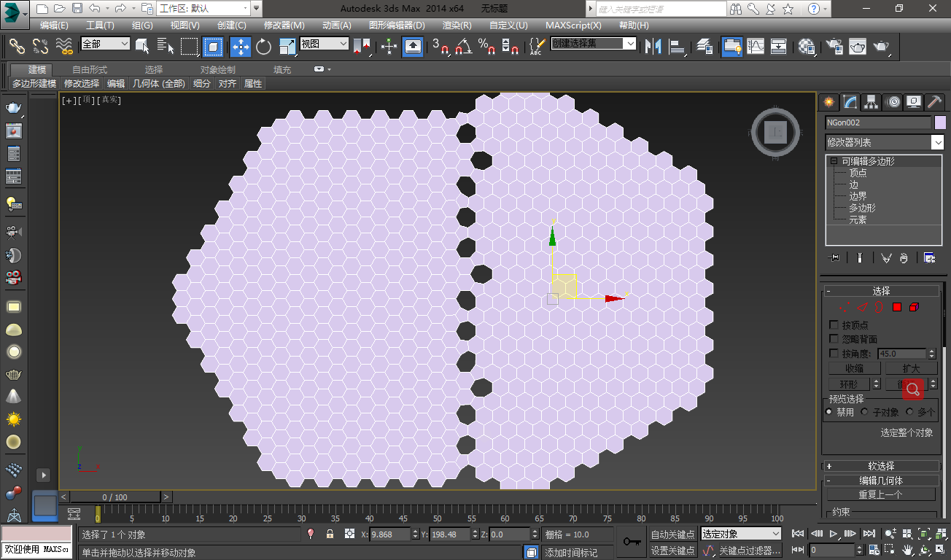Viewport: 951px width, 560px height.
Task: Activate the Select Object tool
Action: click(x=142, y=46)
